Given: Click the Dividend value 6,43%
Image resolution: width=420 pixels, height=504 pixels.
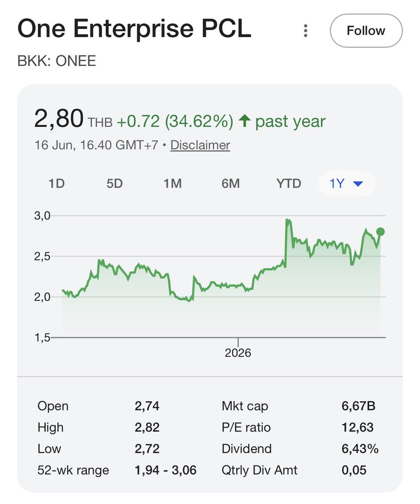Looking at the screenshot, I should (x=360, y=449).
